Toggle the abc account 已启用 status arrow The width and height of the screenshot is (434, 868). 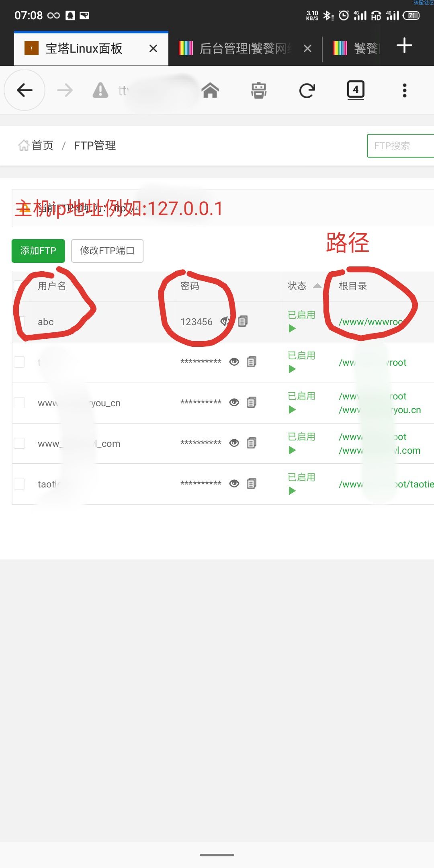coord(292,329)
